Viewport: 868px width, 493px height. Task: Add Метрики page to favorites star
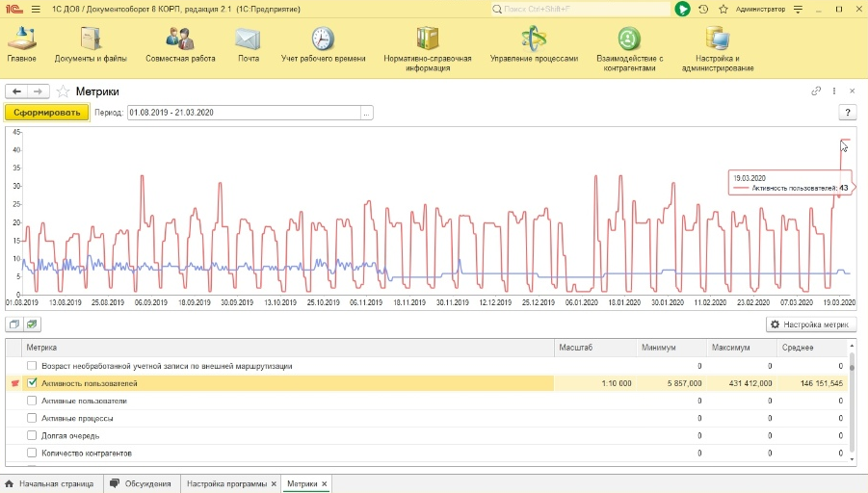pos(64,91)
